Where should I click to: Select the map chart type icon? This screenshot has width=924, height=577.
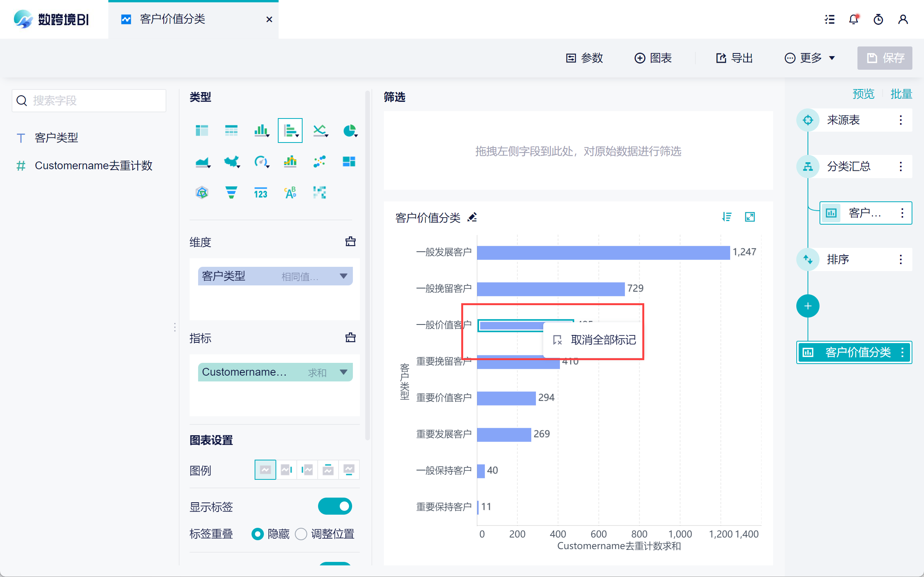(231, 161)
